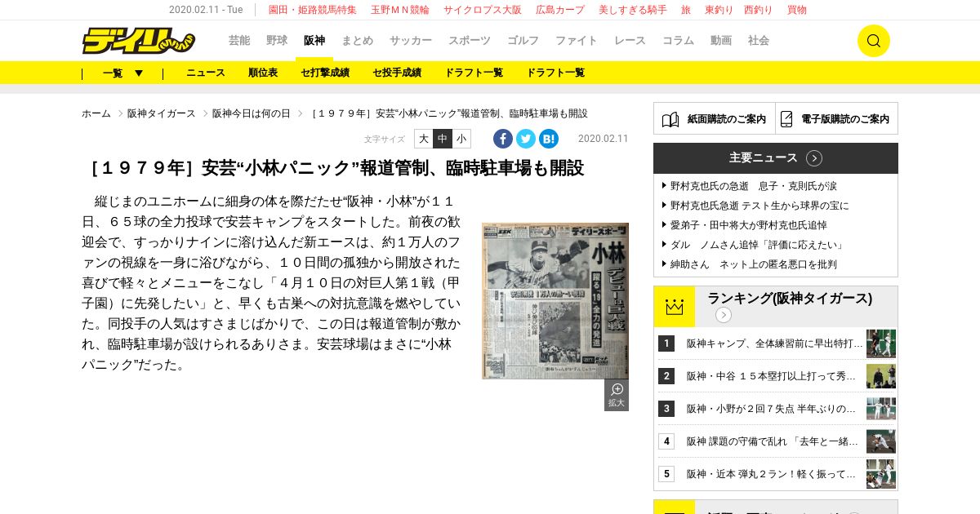Open 玉野ＭＮ競輪 top link

[x=400, y=10]
